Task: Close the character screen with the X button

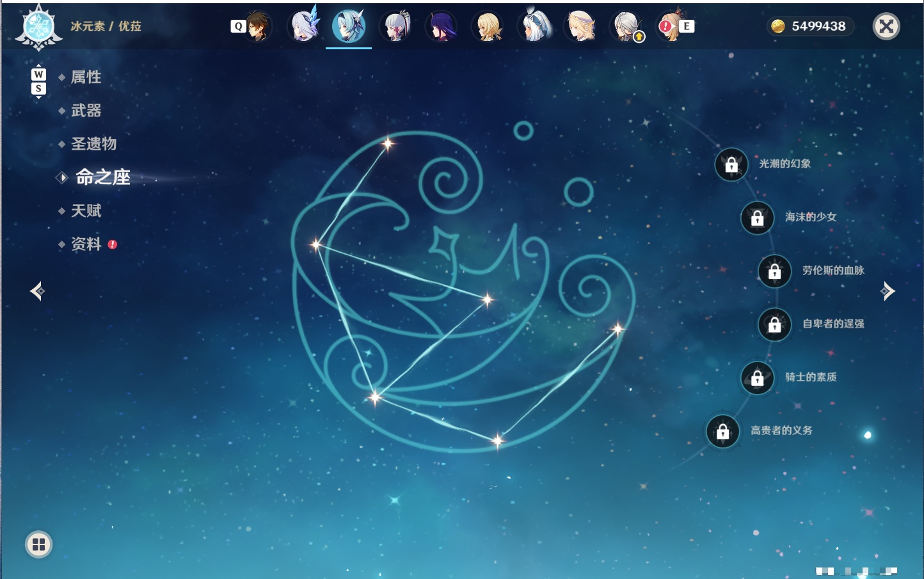Action: [x=886, y=26]
